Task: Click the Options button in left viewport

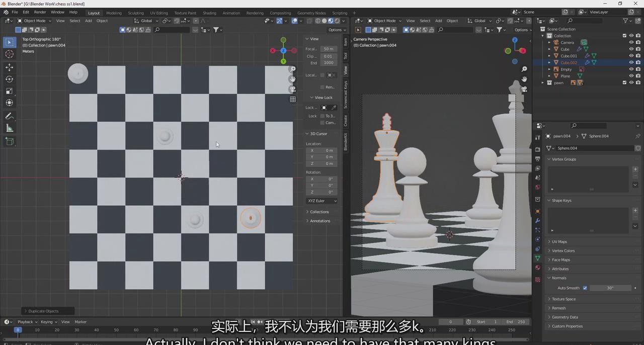Action: point(336,30)
